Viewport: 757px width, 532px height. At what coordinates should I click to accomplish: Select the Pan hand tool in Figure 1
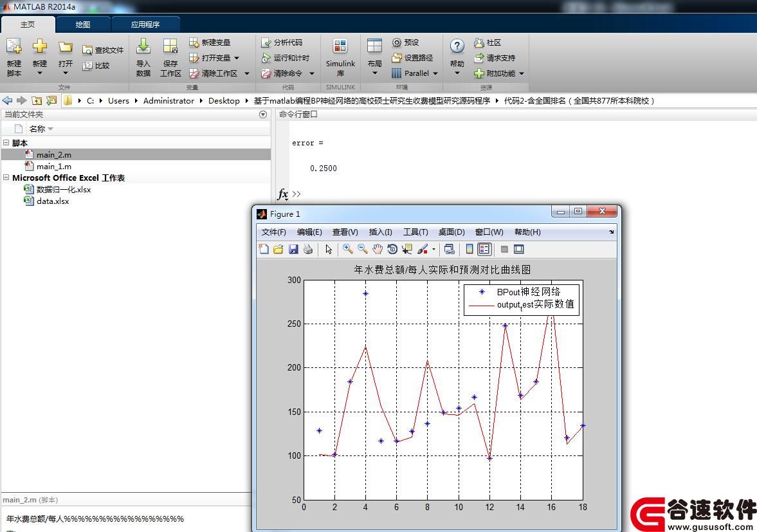pos(378,249)
